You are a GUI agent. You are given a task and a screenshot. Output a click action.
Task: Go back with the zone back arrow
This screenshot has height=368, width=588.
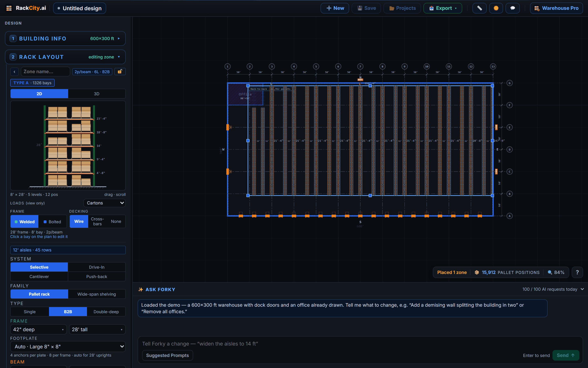point(14,72)
